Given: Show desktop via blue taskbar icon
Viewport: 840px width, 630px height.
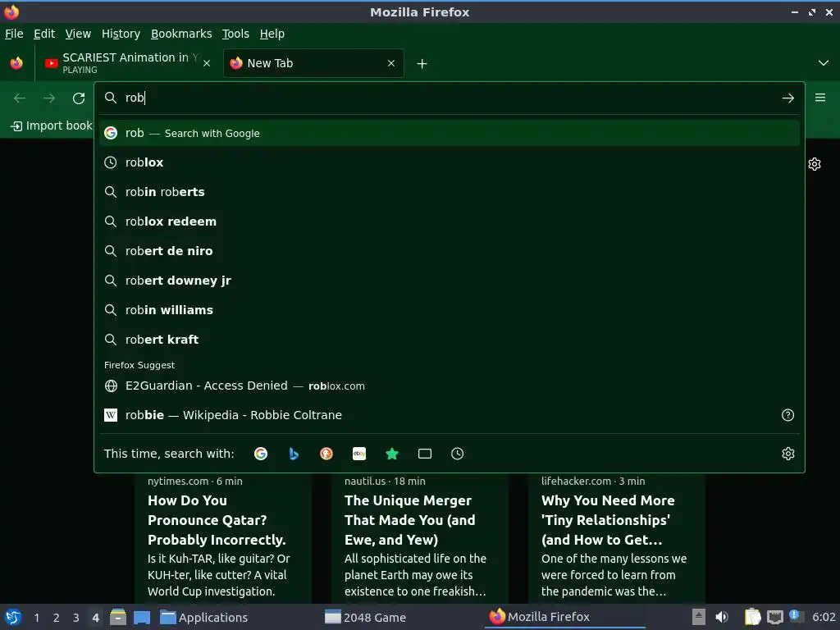Looking at the screenshot, I should [x=142, y=618].
